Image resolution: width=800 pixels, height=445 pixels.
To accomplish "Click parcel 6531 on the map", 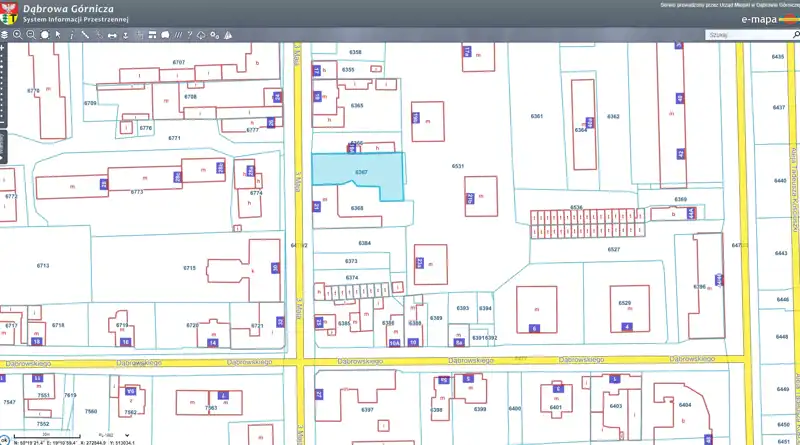I will point(458,166).
